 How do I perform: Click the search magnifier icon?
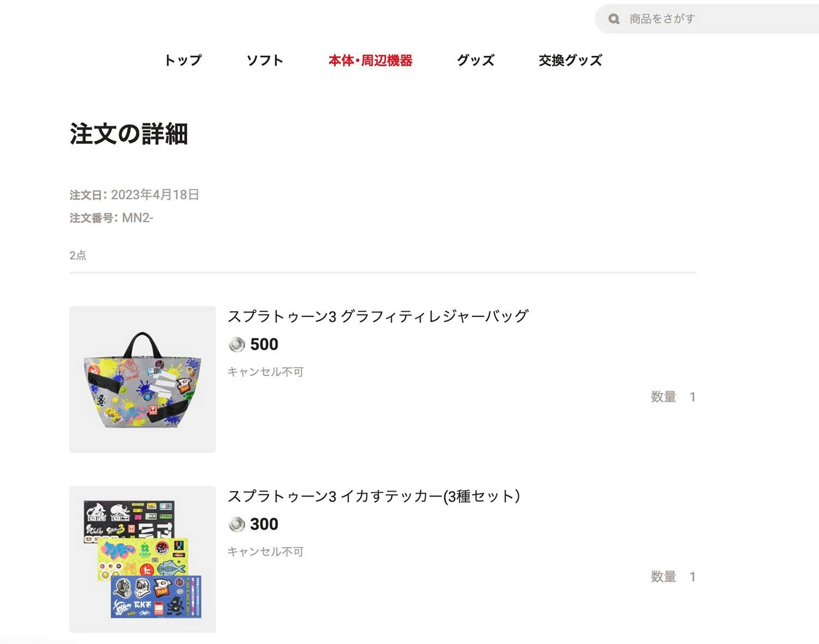614,19
